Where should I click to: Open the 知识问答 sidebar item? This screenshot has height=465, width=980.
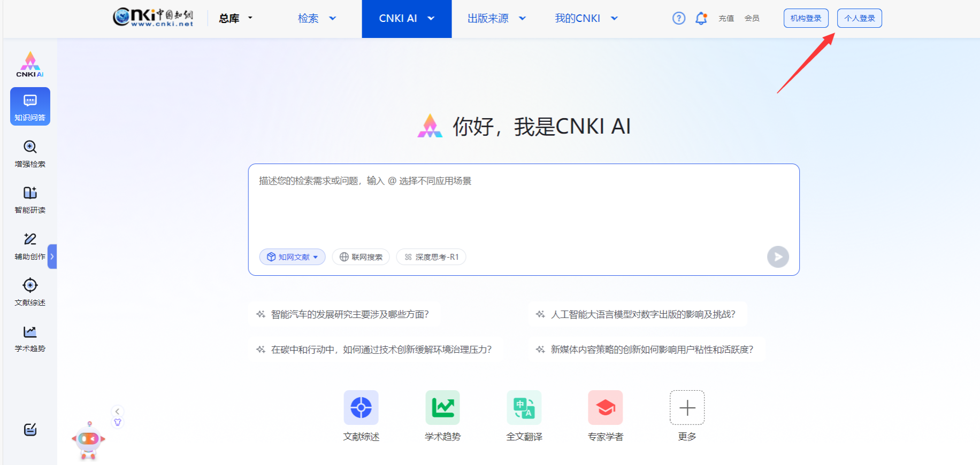click(x=30, y=106)
